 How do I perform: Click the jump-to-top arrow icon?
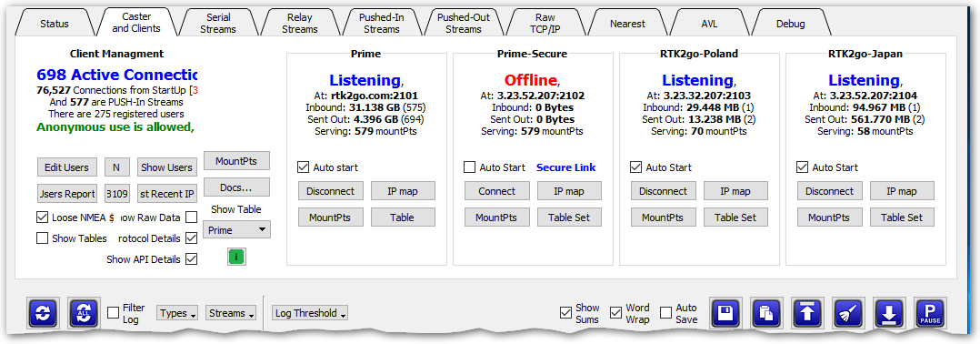(x=807, y=313)
